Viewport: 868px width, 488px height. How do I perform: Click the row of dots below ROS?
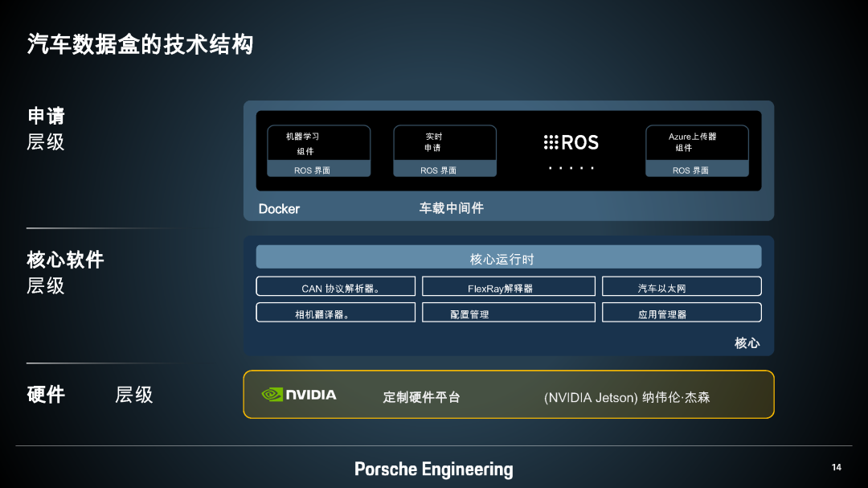coord(571,168)
